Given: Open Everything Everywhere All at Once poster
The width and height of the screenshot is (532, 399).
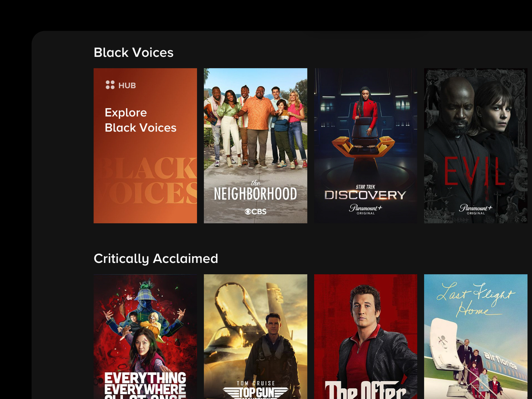Looking at the screenshot, I should click(x=145, y=337).
